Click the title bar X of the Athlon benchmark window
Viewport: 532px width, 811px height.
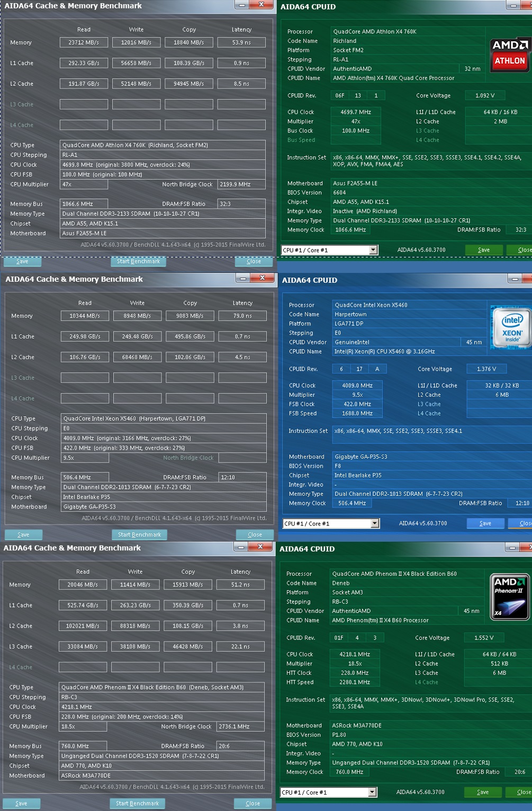click(x=261, y=5)
